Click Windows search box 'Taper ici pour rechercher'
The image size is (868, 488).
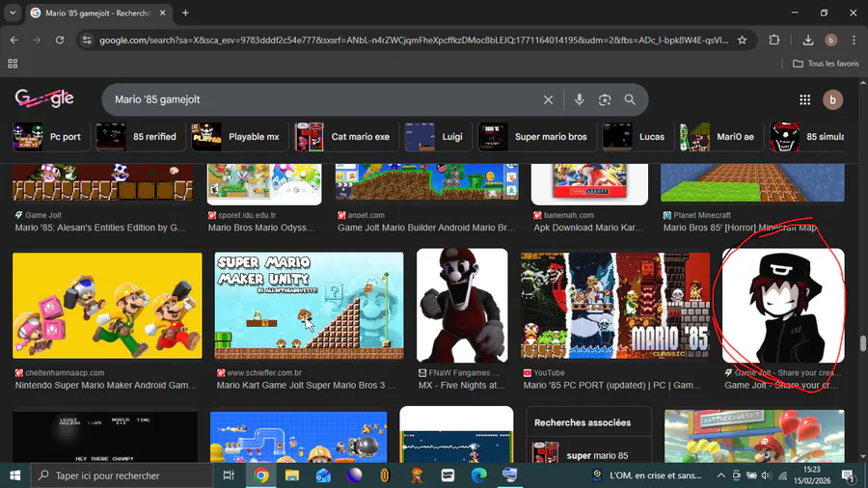(x=121, y=475)
